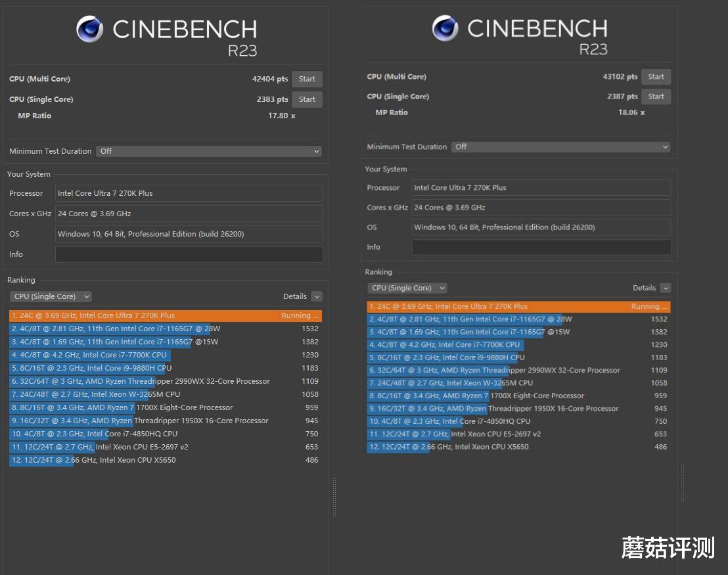
Task: Select rank 5 Core i9-9880H row, left window
Action: tap(166, 368)
